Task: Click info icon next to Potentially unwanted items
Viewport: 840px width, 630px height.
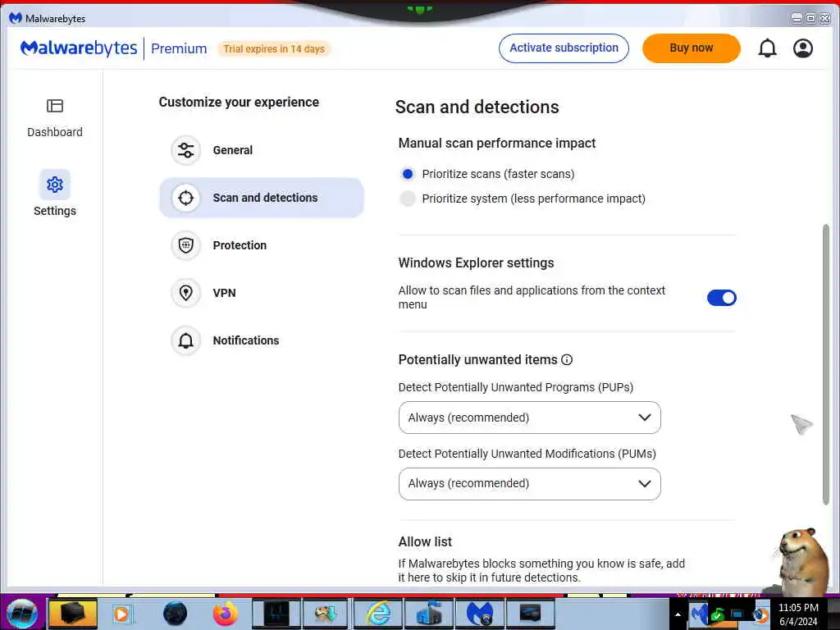Action: [567, 360]
